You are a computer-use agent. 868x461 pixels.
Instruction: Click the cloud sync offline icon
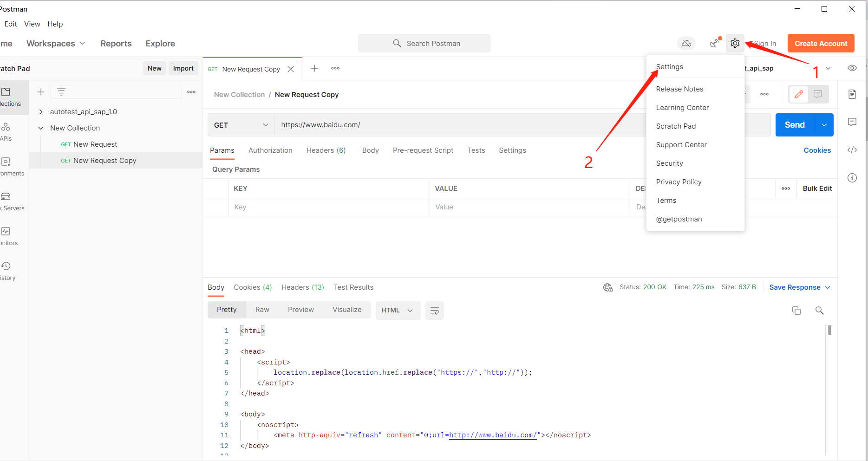(686, 43)
